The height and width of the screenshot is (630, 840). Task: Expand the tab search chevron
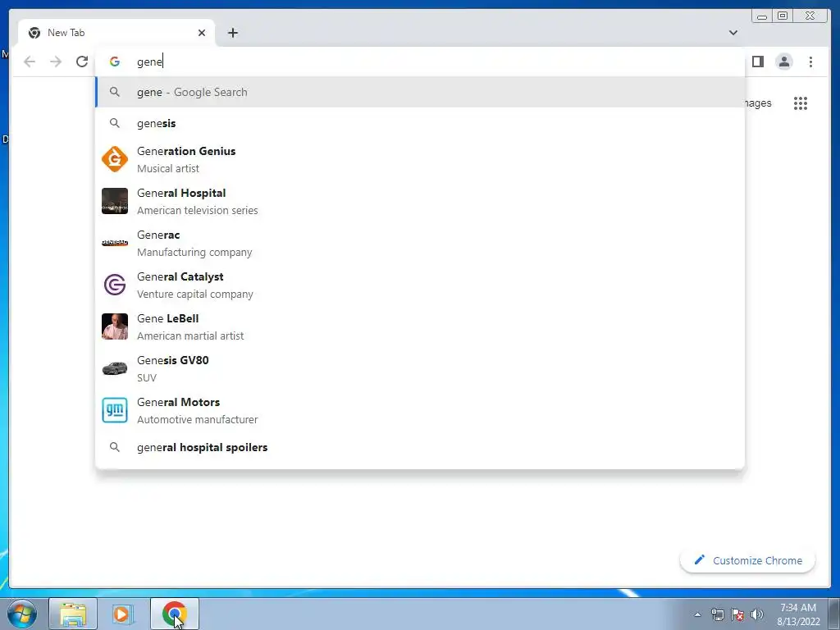(x=733, y=33)
